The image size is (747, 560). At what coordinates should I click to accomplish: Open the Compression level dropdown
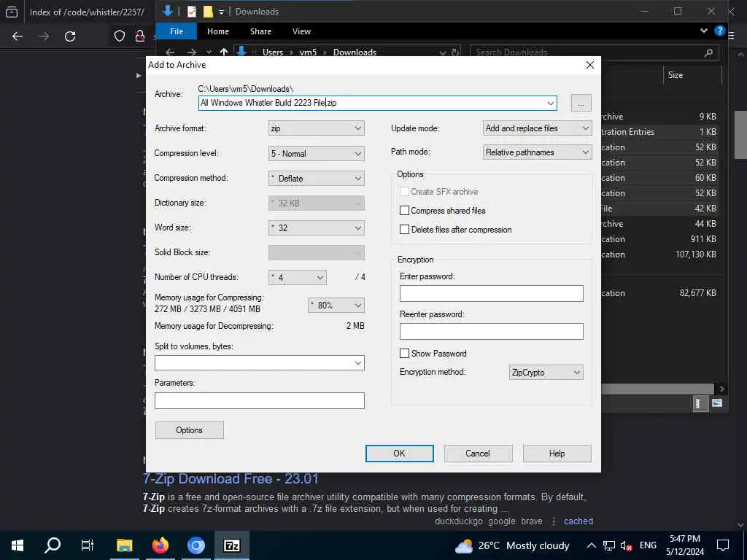click(x=317, y=153)
